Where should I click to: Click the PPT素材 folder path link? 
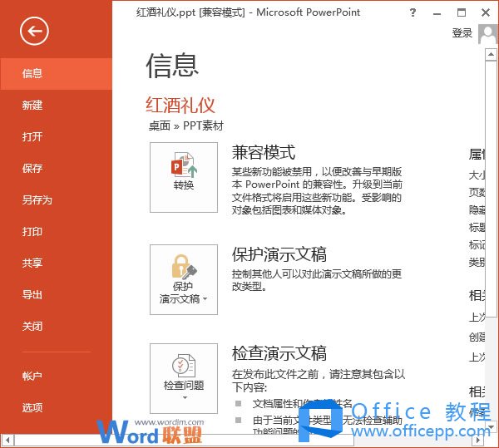[x=203, y=126]
